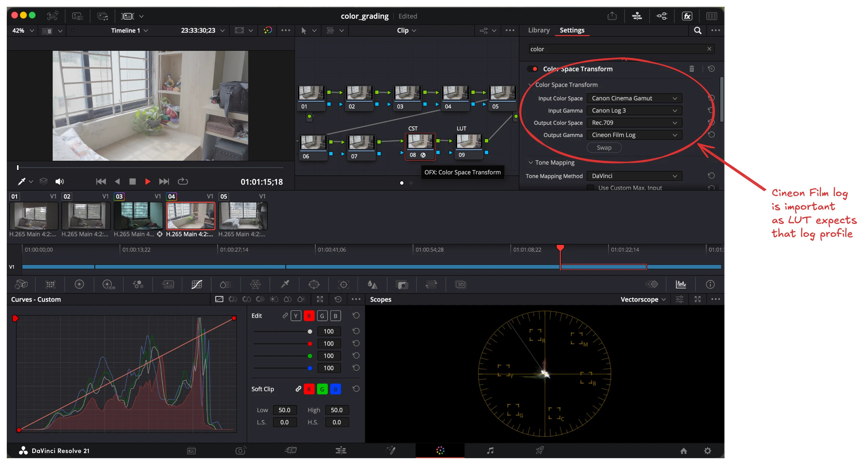Tick the Use Custom Max. Input checkbox

590,188
